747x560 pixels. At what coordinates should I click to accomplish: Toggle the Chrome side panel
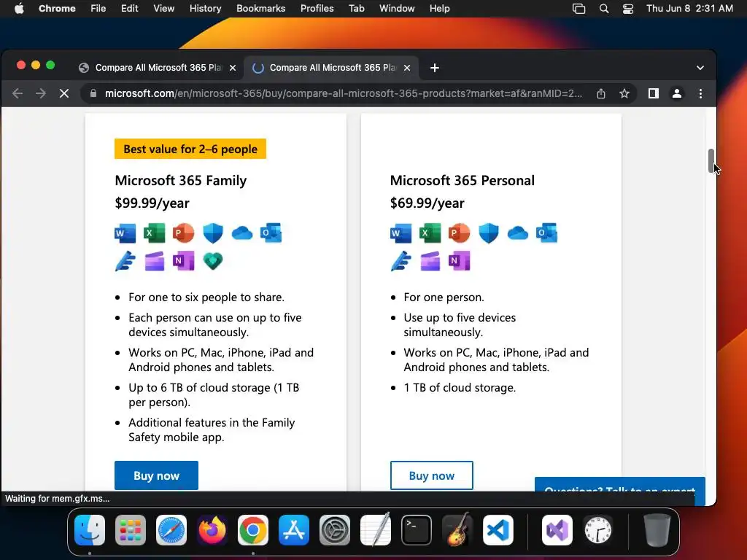pos(654,94)
